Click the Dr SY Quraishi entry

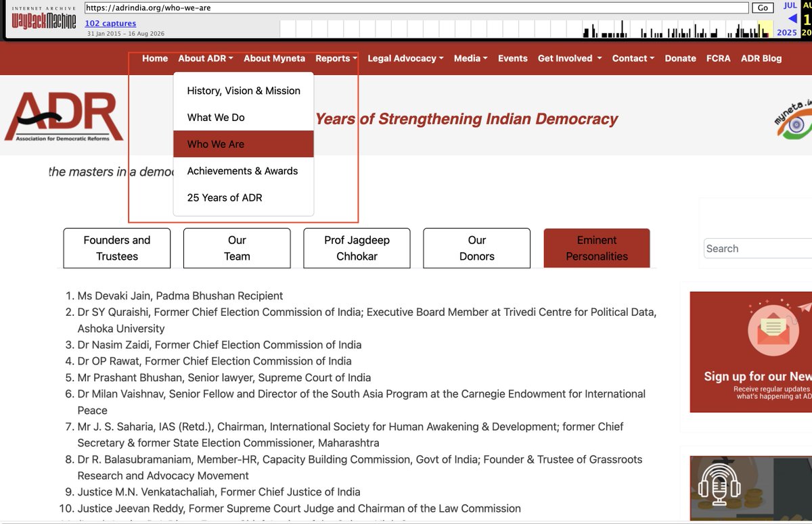tap(367, 320)
